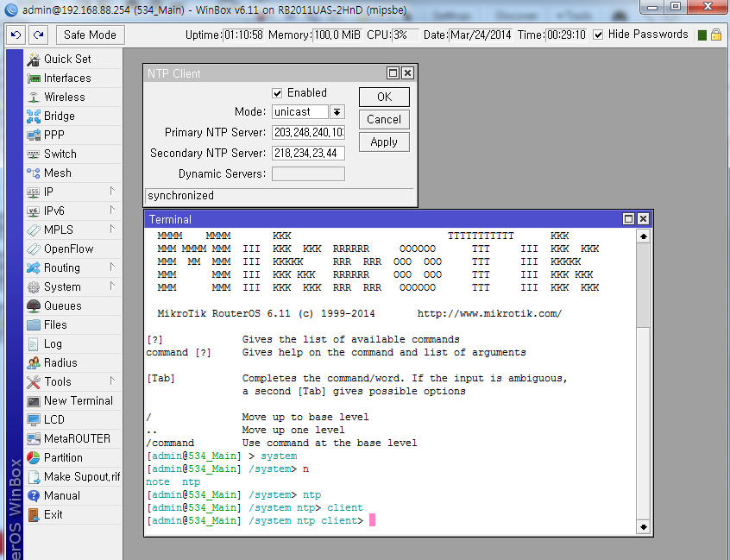Viewport: 730px width, 560px height.
Task: Click the Wireless icon in sidebar
Action: (34, 98)
